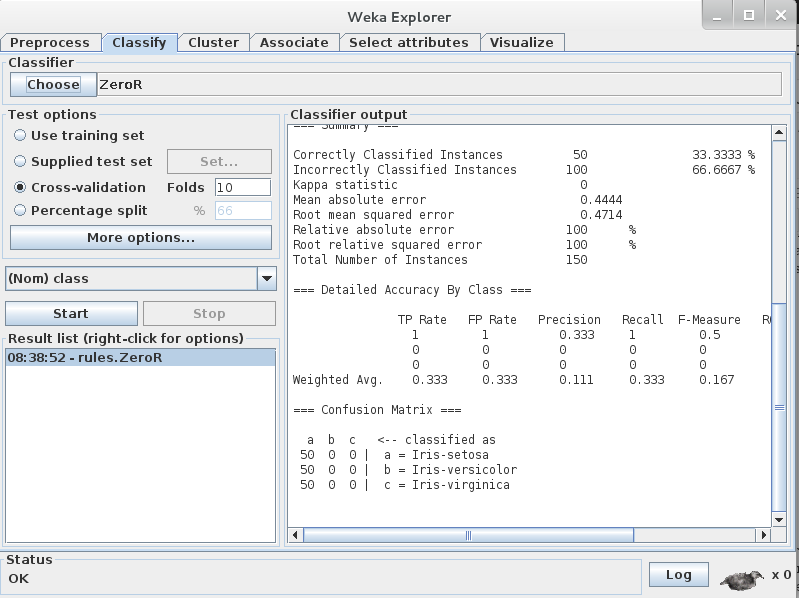Click the output scrollbar down arrow

779,520
